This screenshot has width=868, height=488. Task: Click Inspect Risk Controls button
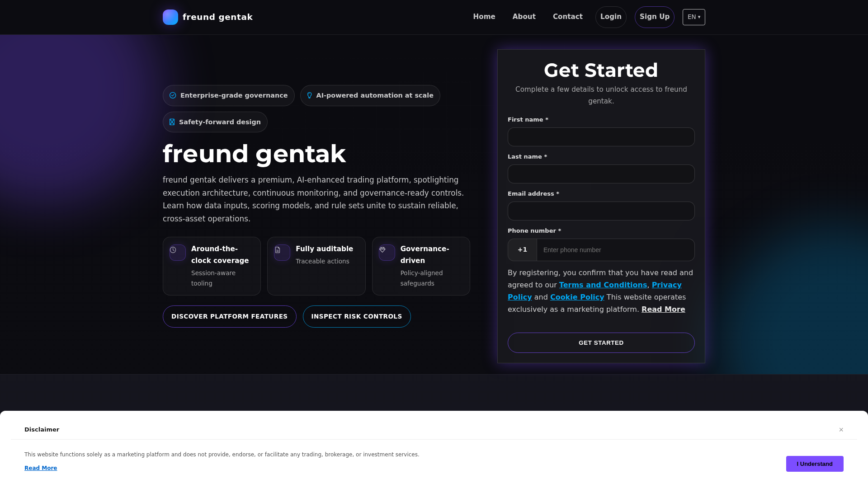[x=357, y=317]
